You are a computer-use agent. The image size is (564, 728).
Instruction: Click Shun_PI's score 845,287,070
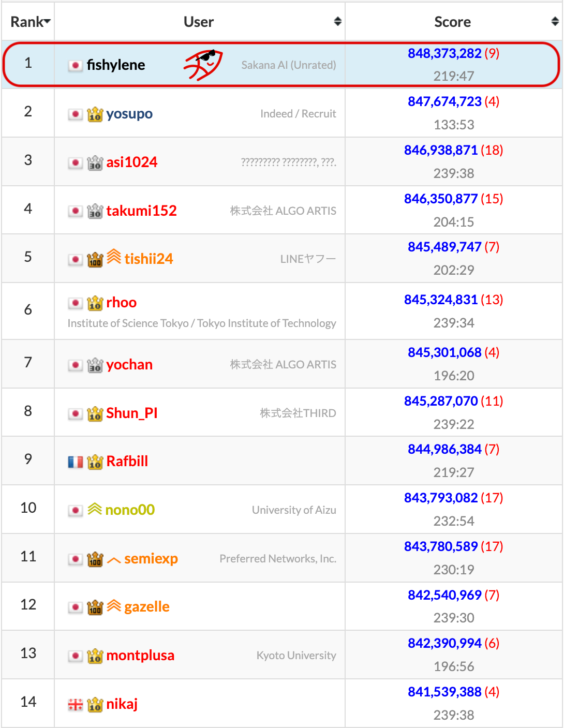441,401
